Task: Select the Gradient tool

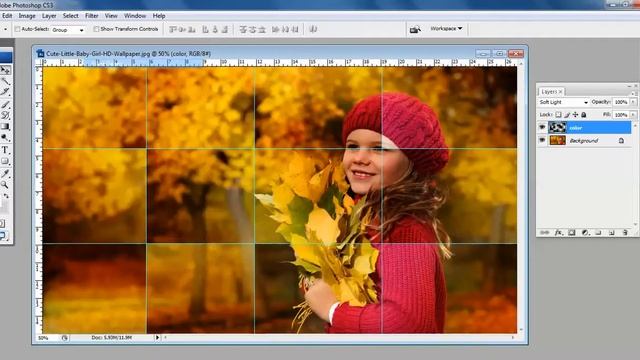Action: pos(5,127)
